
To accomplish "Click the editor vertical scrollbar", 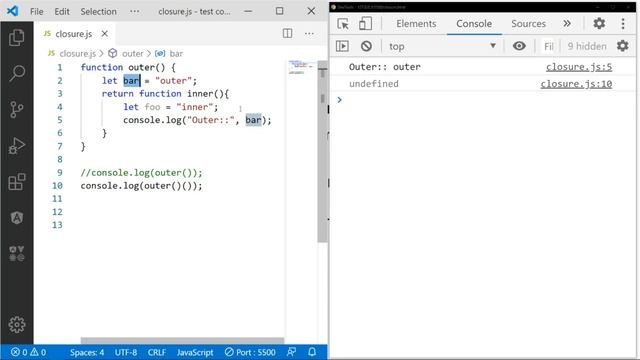I will tap(322, 151).
